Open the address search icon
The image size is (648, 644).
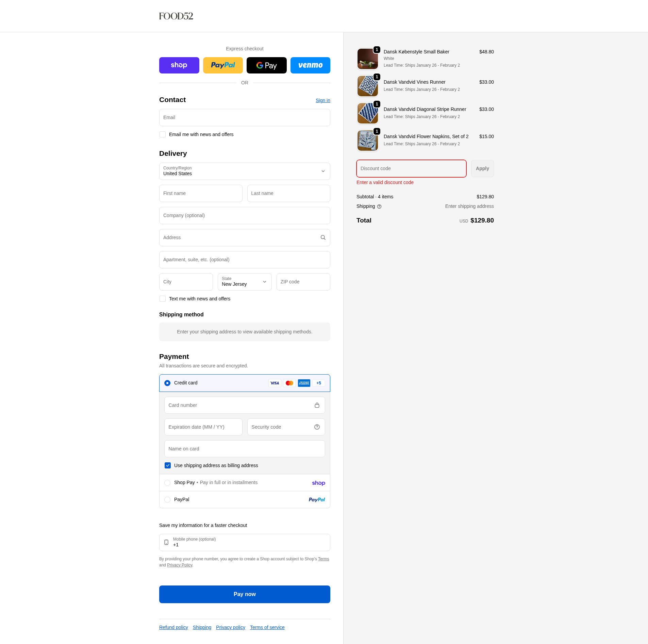[322, 237]
